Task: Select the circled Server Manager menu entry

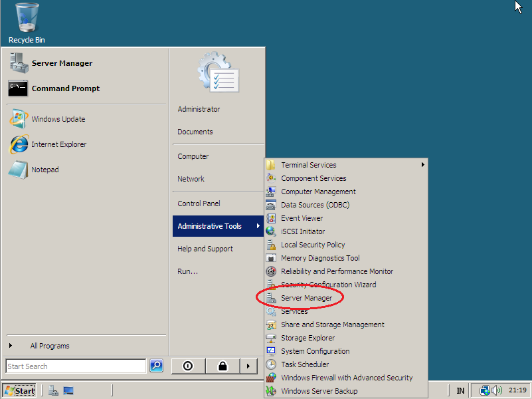Action: (x=306, y=297)
